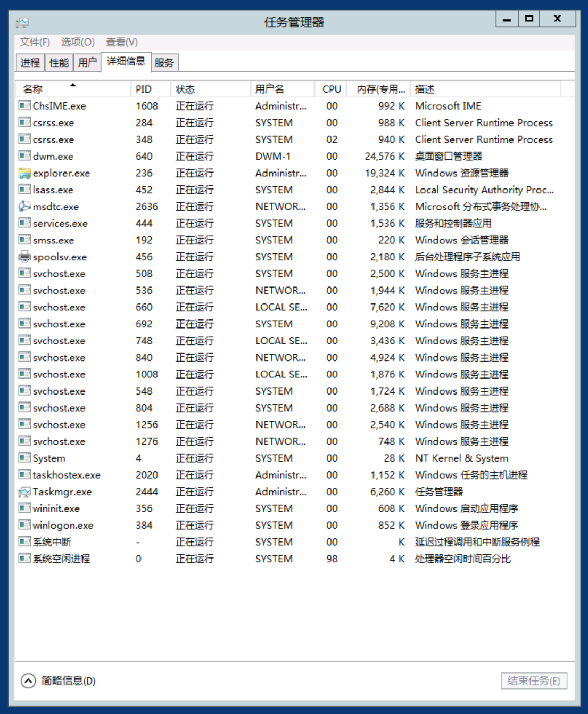The height and width of the screenshot is (714, 588).
Task: Click the Taskmgr.exe process icon
Action: (24, 492)
